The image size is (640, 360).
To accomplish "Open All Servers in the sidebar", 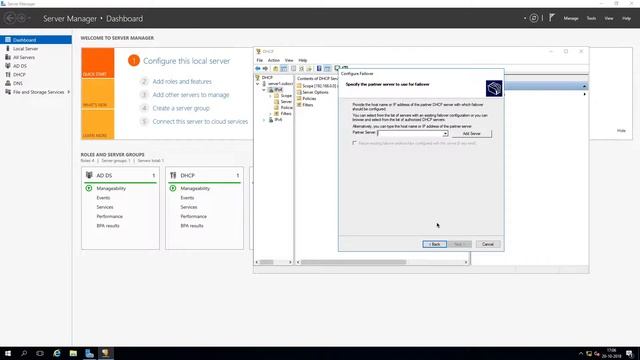I will [24, 57].
